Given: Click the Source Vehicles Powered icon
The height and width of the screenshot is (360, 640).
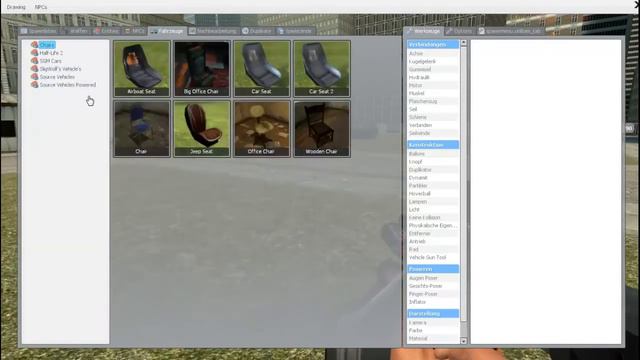Looking at the screenshot, I should (x=35, y=85).
